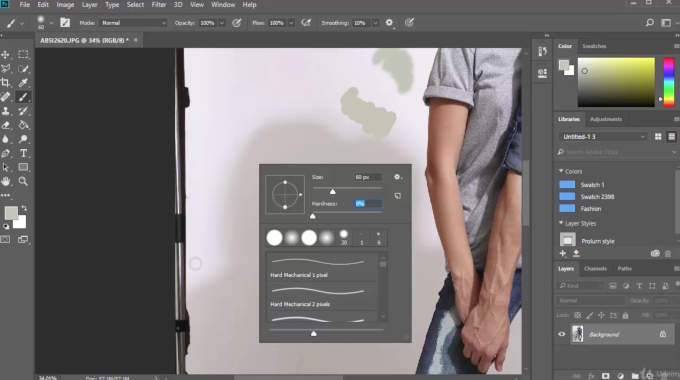Select the Quick Selection tool
Screen dimensions: 680x380
tap(23, 69)
